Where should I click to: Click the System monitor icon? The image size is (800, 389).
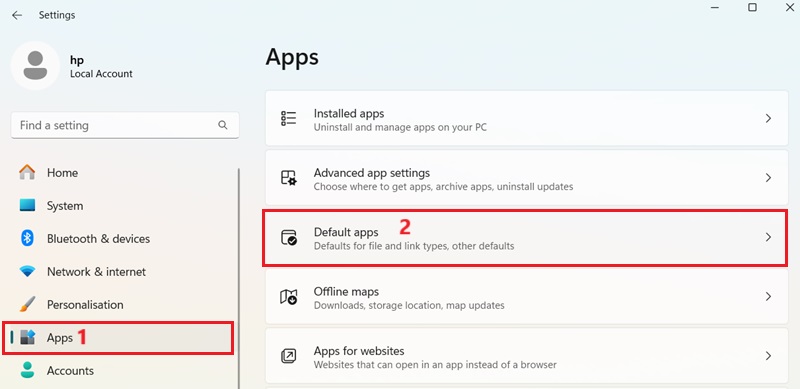point(27,205)
